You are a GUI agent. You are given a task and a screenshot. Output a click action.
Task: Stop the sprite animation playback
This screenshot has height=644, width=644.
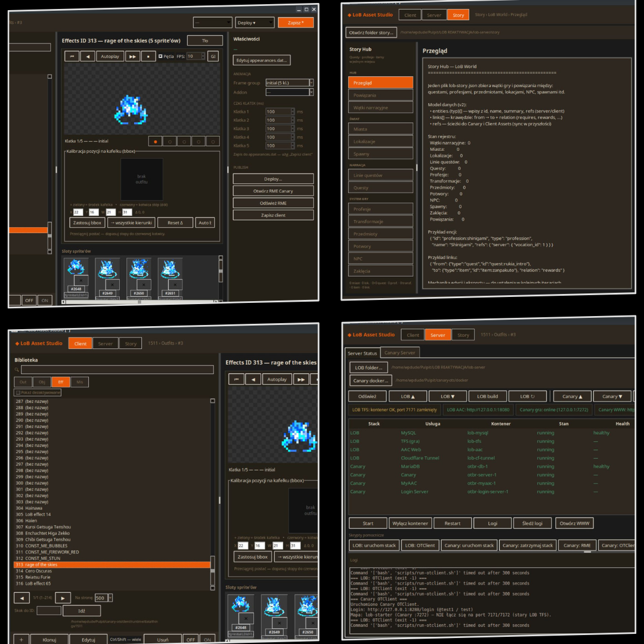click(148, 56)
